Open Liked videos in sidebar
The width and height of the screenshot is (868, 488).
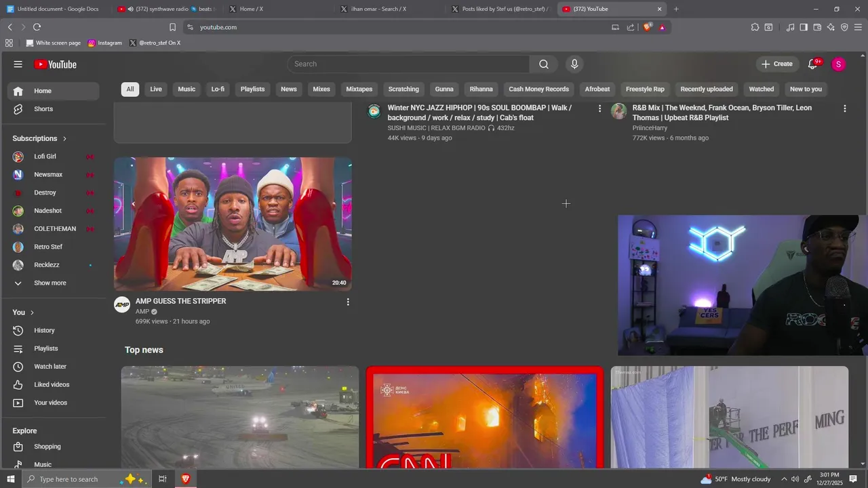point(52,384)
